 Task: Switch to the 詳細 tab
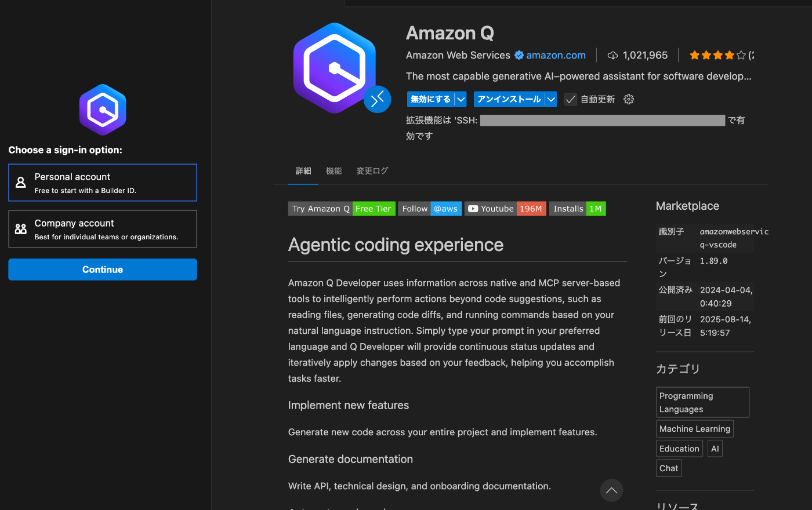303,171
